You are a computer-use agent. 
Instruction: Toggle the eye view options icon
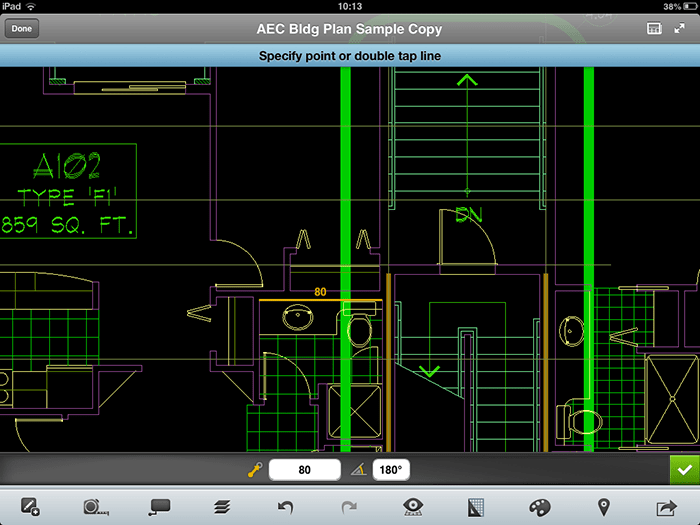(x=412, y=507)
